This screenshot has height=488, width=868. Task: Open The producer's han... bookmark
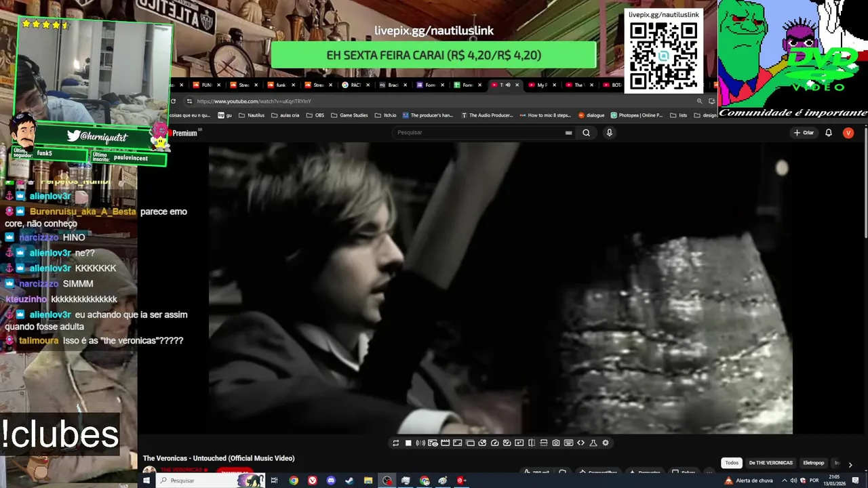428,115
